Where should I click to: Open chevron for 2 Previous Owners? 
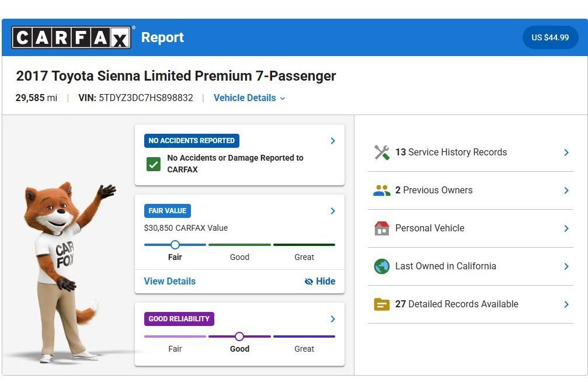[x=566, y=190]
